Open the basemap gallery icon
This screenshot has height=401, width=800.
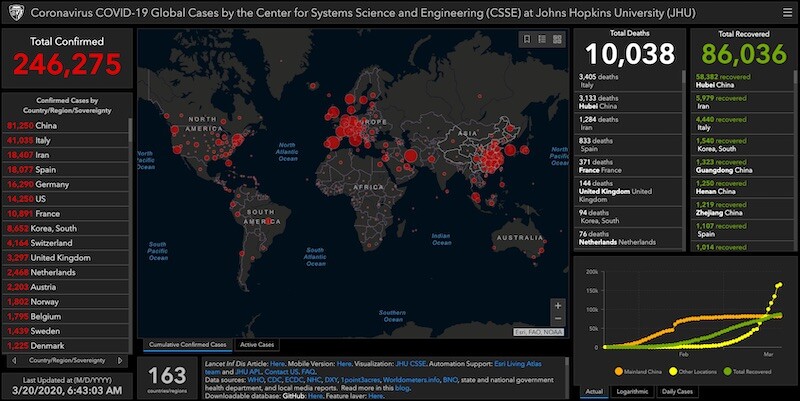pyautogui.click(x=558, y=39)
